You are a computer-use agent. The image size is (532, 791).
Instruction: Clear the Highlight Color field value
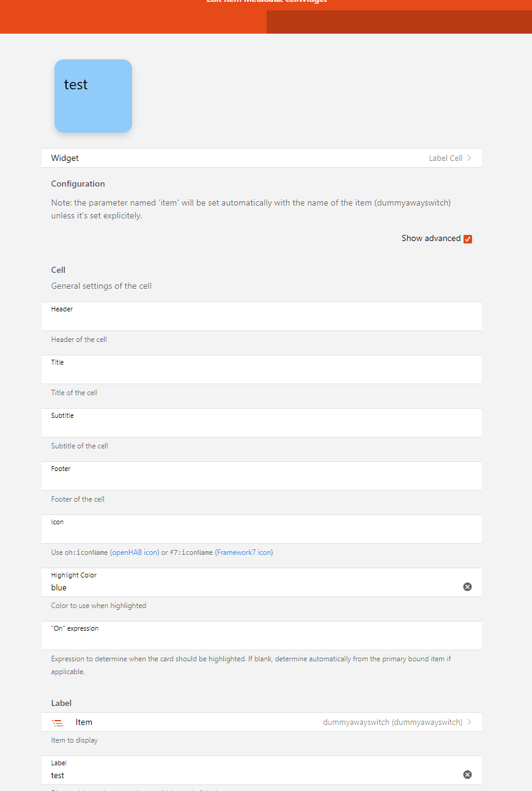tap(467, 587)
